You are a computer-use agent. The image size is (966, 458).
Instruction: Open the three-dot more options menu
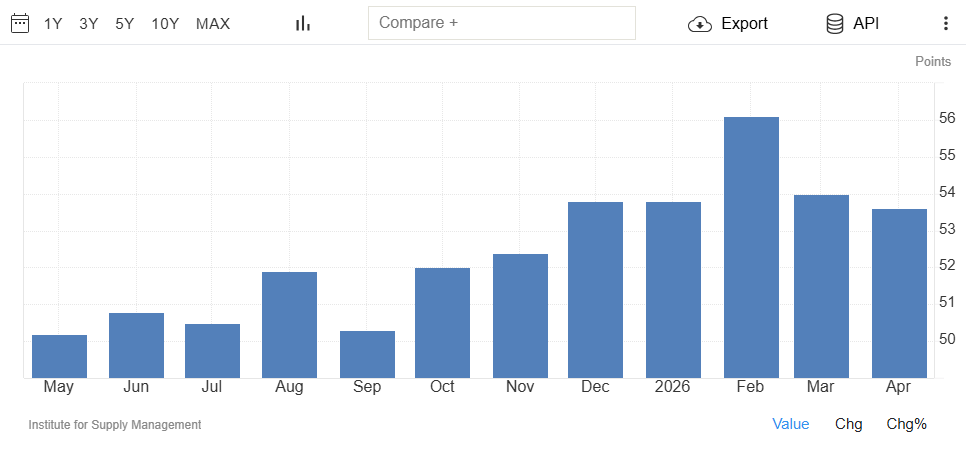(x=946, y=23)
